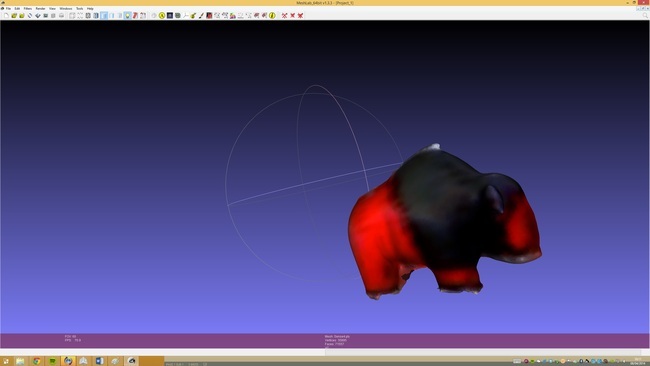
Task: Open Chrome from the taskbar
Action: pos(36,361)
